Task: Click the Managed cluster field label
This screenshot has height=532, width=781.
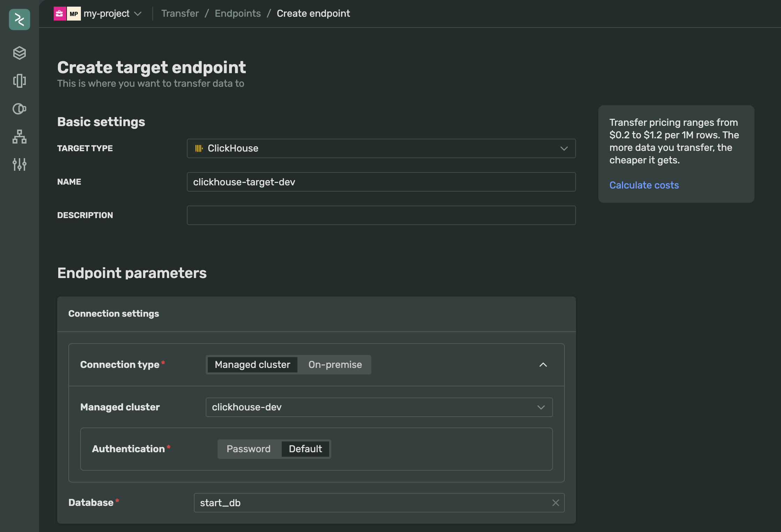Action: pos(120,407)
